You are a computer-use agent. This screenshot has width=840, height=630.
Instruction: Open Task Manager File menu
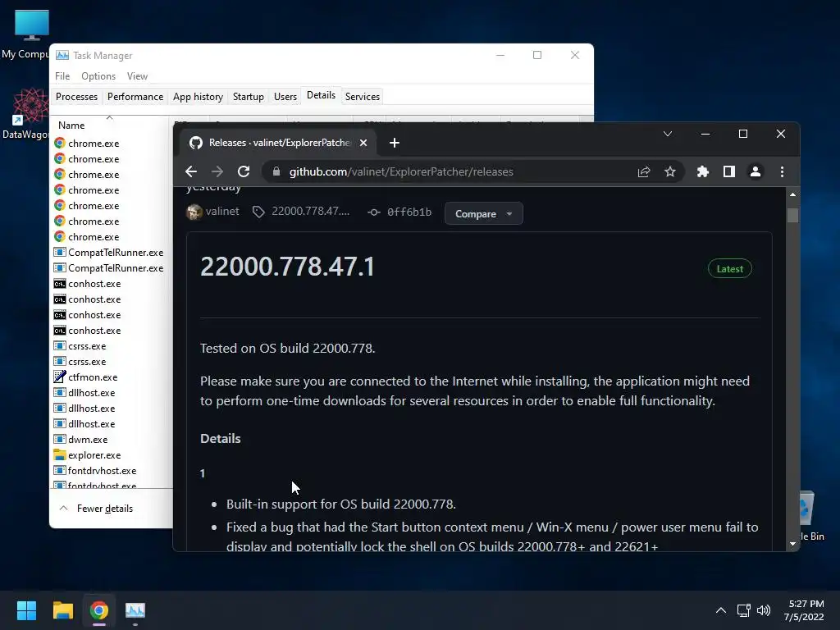coord(62,76)
